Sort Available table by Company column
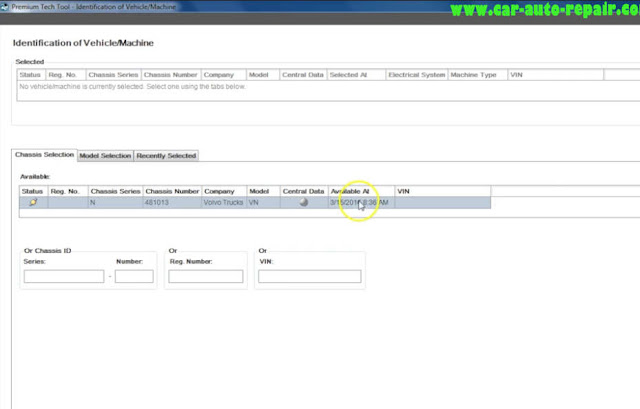640x409 pixels. pyautogui.click(x=224, y=191)
